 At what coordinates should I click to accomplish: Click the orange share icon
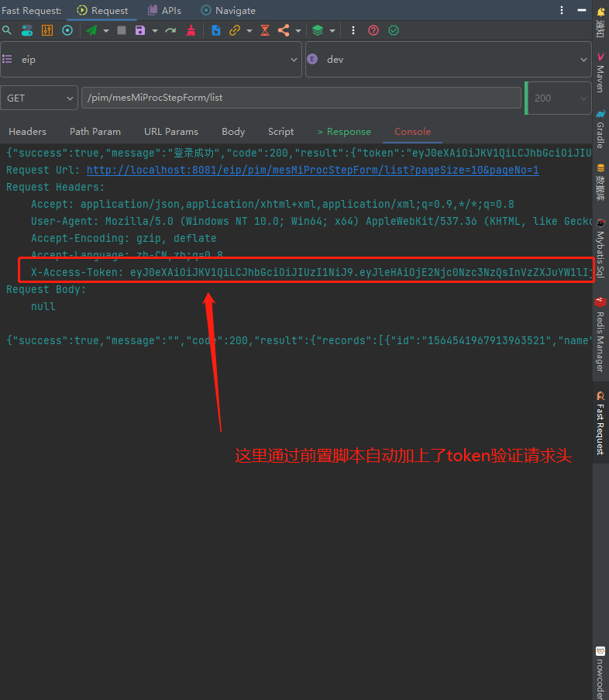pos(284,30)
